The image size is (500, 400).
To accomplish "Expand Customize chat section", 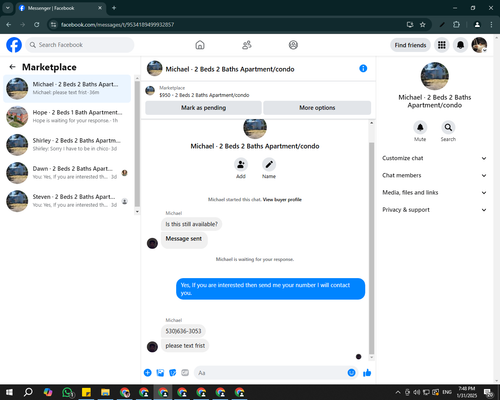I will click(x=434, y=158).
